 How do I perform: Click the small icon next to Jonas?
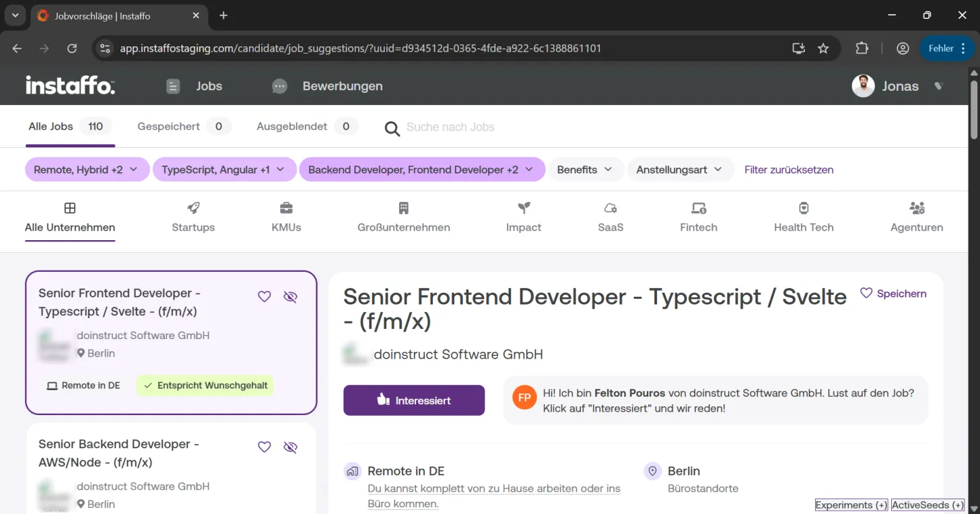[939, 86]
